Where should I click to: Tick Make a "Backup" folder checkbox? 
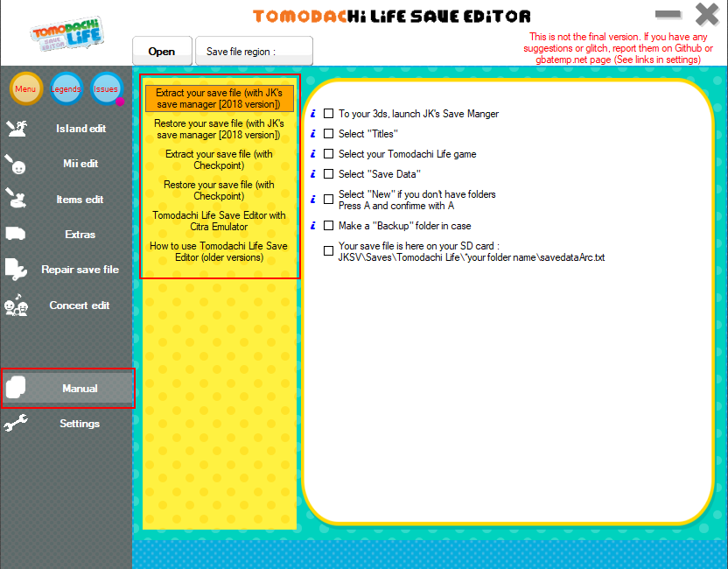[328, 226]
